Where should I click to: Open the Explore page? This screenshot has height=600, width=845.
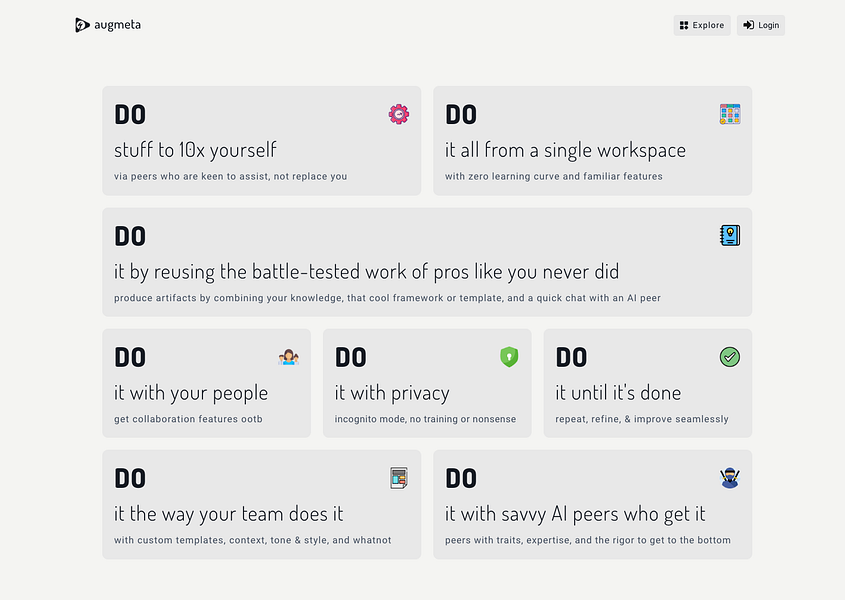coord(701,25)
